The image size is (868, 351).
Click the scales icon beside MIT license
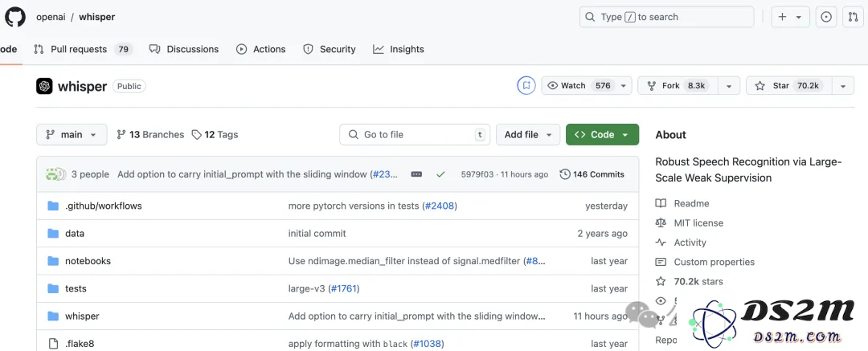(661, 223)
